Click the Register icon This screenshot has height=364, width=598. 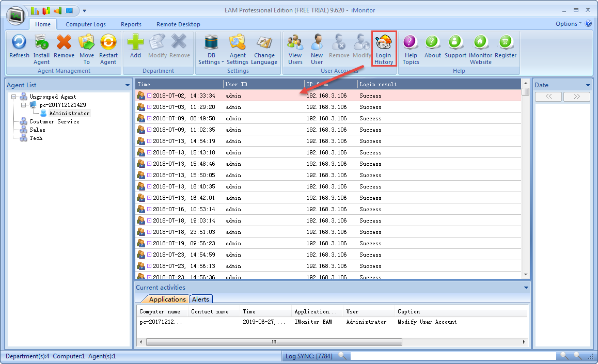(506, 47)
